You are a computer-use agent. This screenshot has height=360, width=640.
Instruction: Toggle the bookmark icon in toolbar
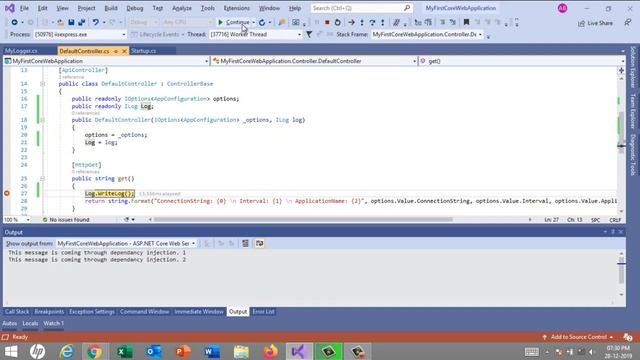466,22
